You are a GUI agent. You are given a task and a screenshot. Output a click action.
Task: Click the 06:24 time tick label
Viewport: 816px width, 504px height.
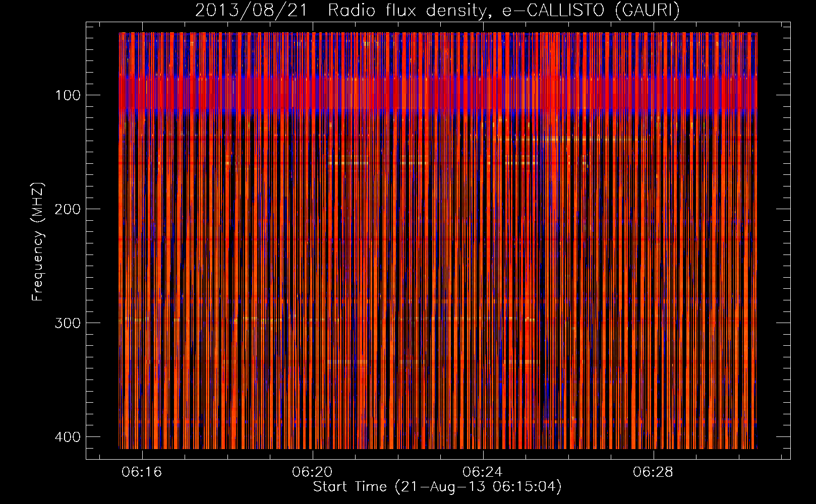(x=483, y=472)
